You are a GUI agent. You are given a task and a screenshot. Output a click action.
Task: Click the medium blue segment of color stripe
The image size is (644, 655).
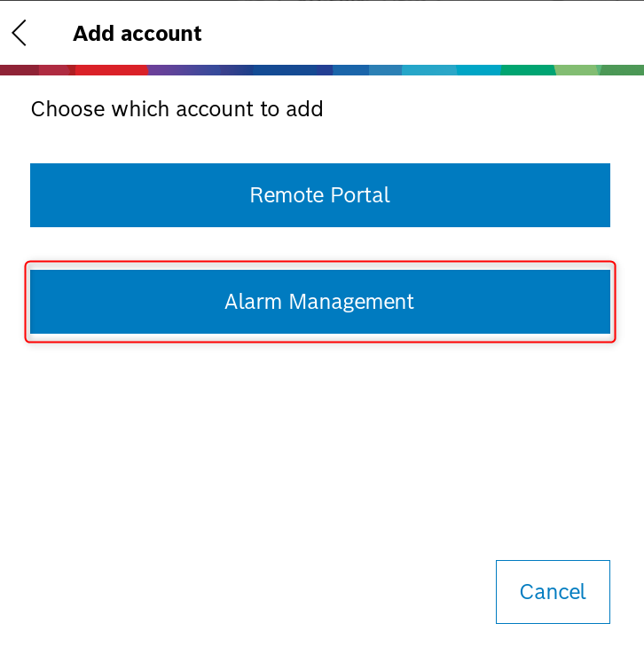(350, 69)
